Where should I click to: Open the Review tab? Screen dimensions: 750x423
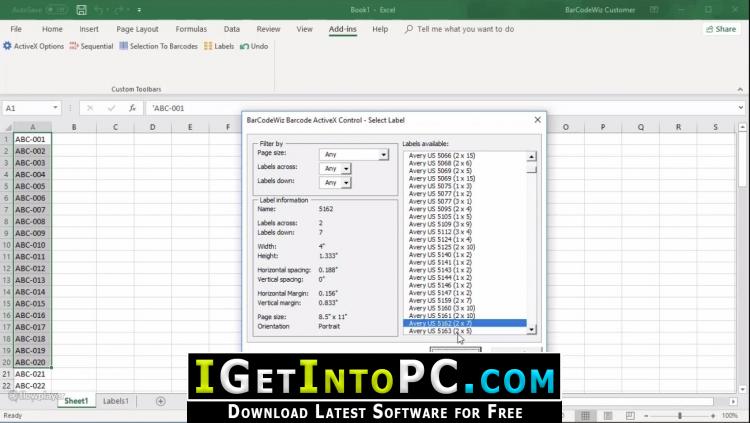point(268,29)
